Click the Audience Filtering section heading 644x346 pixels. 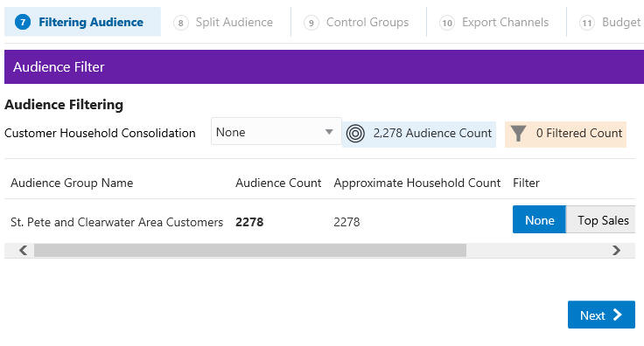pyautogui.click(x=64, y=105)
